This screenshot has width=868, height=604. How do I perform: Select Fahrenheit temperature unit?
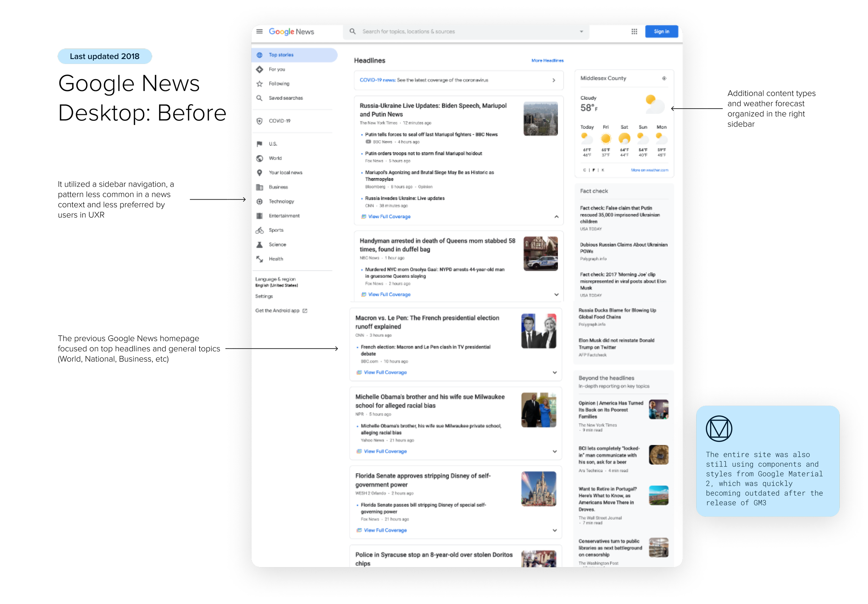pyautogui.click(x=593, y=170)
